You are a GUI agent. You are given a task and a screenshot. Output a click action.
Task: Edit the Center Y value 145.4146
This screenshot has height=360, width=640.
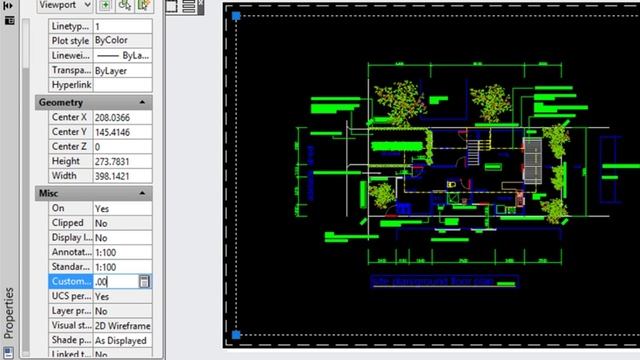coord(122,132)
